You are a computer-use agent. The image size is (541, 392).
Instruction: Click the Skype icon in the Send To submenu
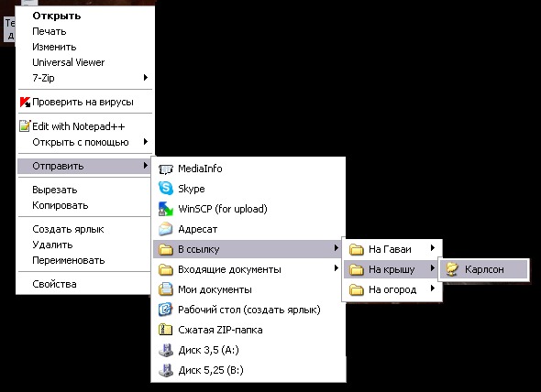click(x=166, y=189)
